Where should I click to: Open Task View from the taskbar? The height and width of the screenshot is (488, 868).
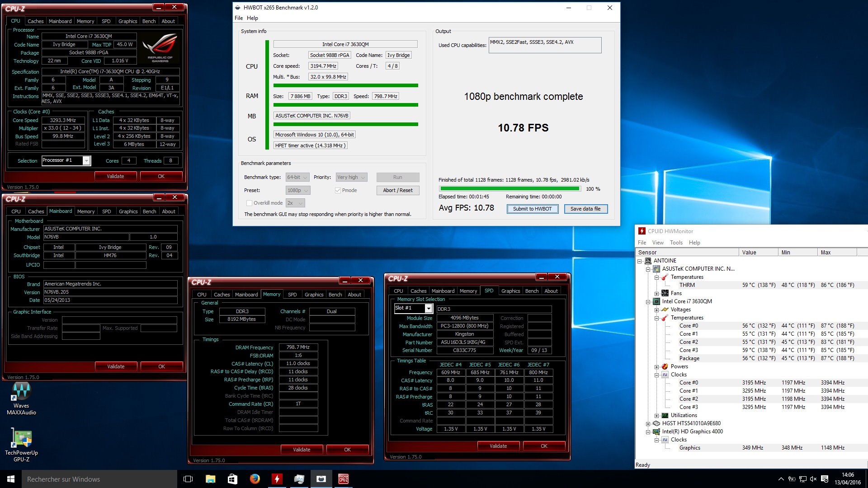coord(188,479)
